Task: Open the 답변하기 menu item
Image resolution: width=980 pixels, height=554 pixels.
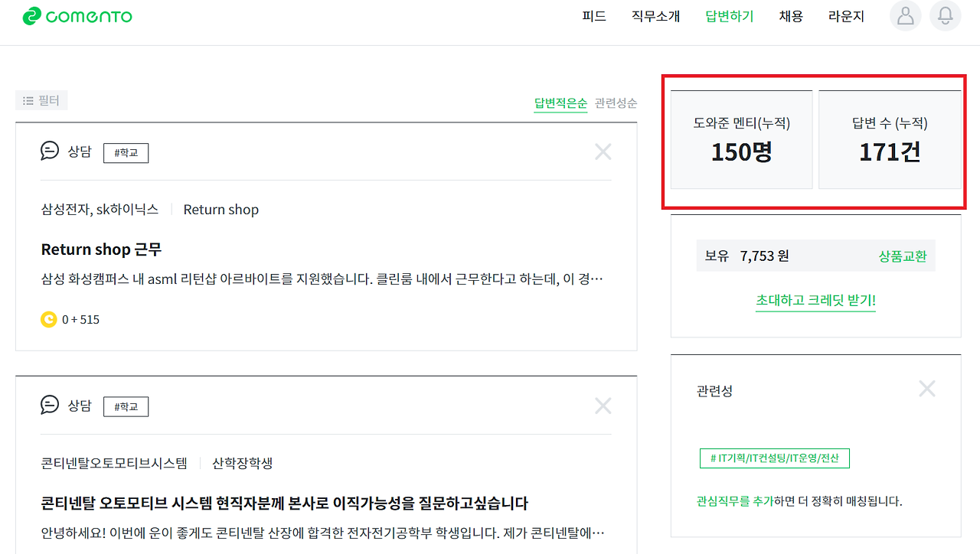Action: point(729,16)
